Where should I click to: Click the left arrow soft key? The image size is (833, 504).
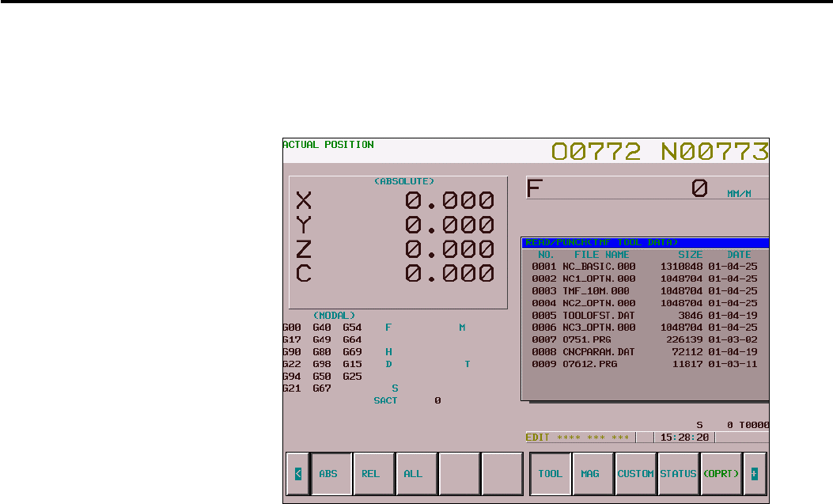[298, 474]
